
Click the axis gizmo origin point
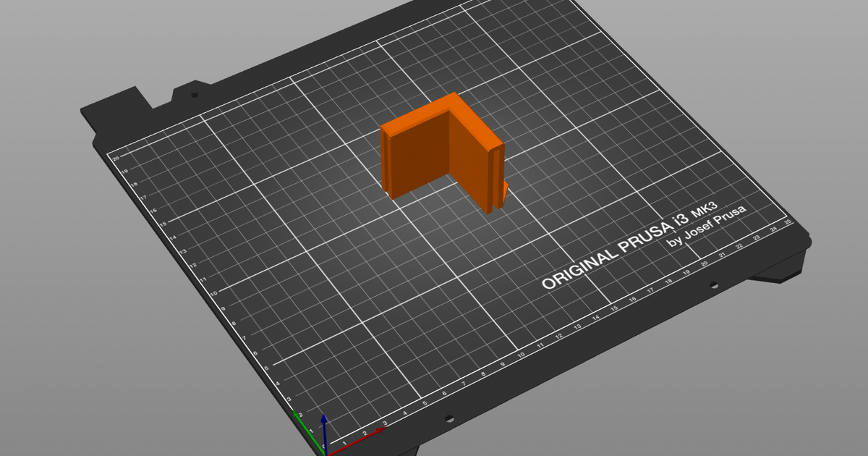327,455
